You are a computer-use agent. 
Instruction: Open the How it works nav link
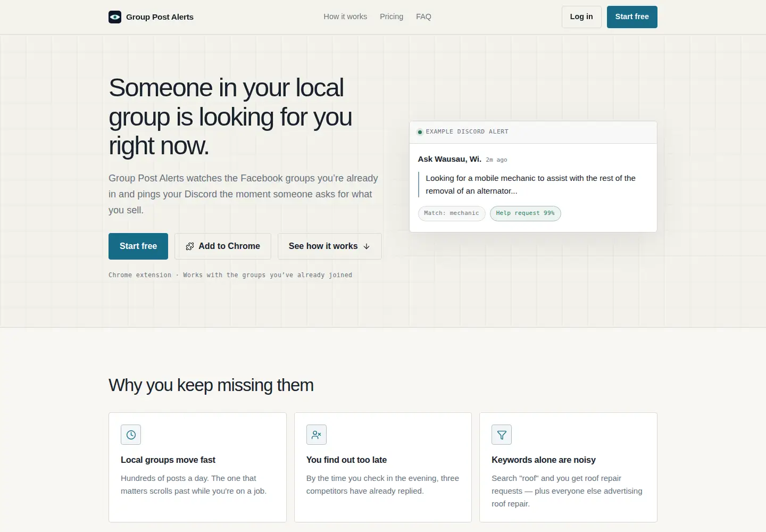point(345,16)
